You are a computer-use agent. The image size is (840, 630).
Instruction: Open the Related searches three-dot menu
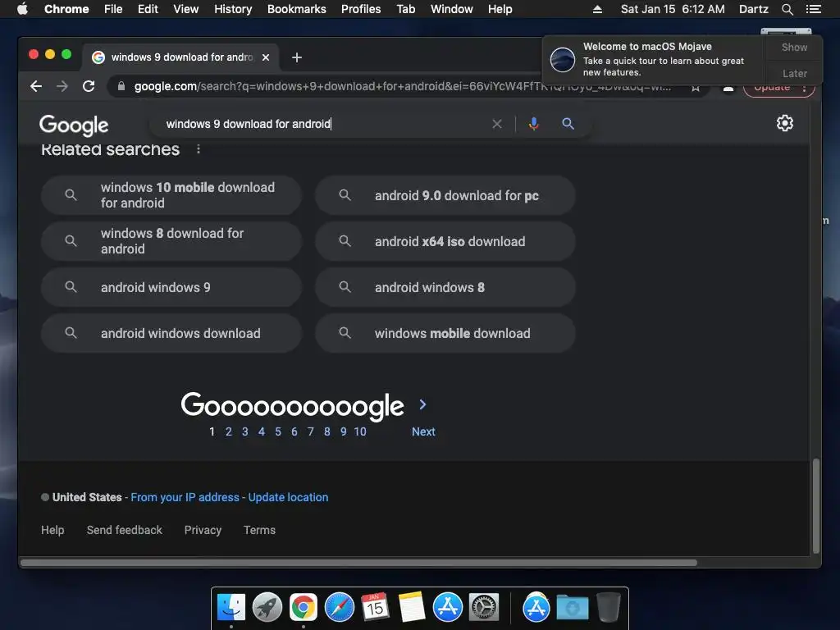[199, 149]
